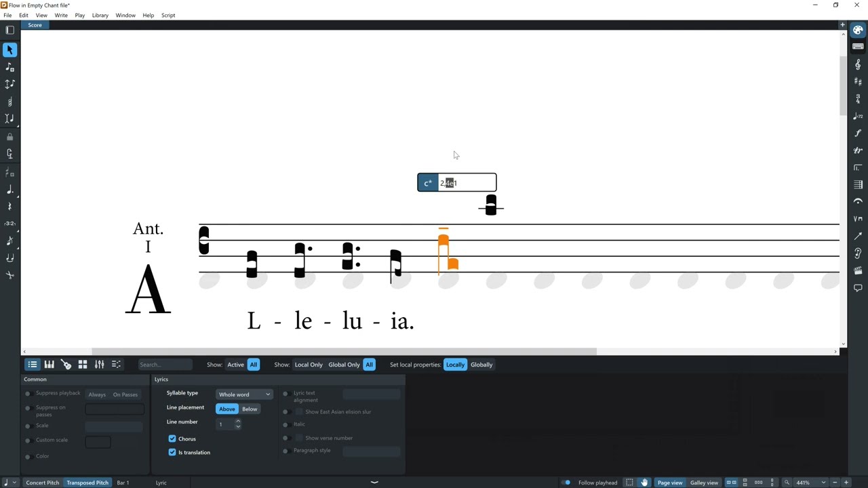The image size is (868, 488).
Task: Open the Library menu
Action: pyautogui.click(x=100, y=15)
